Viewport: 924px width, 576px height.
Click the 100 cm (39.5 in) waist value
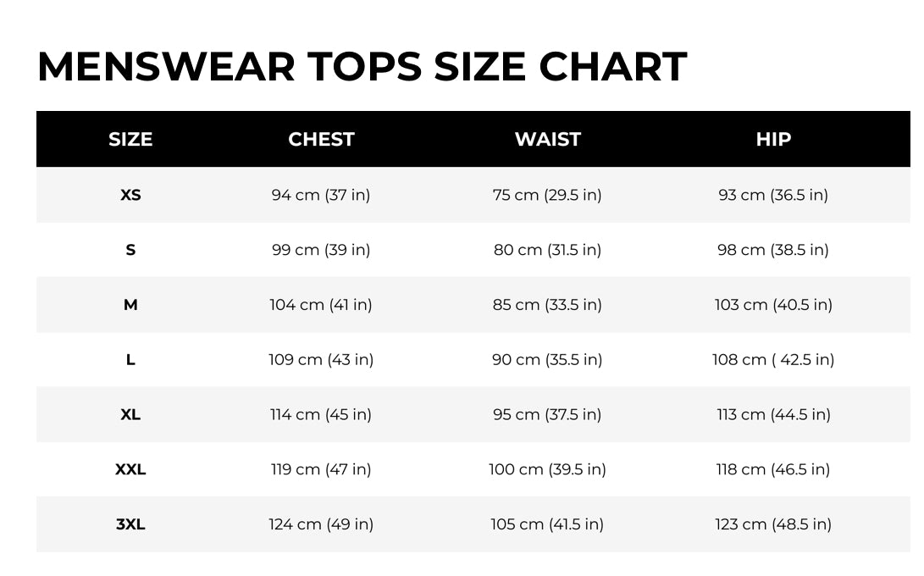point(547,469)
